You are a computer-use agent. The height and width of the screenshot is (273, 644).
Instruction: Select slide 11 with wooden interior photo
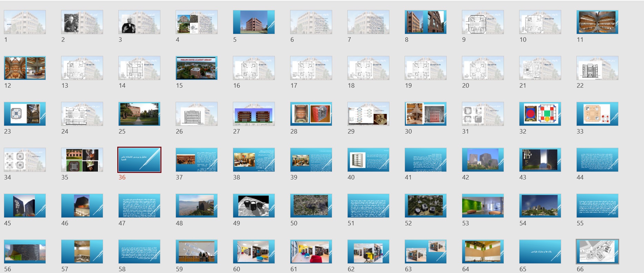[597, 22]
